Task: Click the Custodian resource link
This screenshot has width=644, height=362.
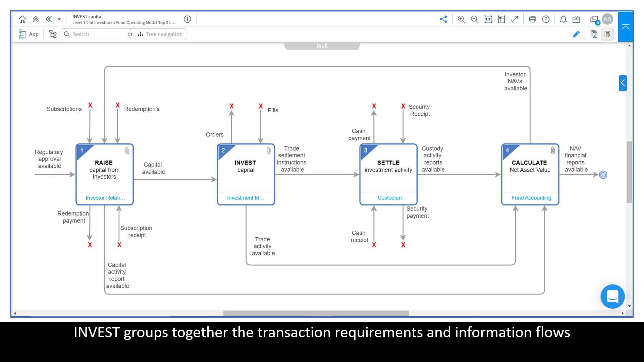Action: (x=389, y=198)
